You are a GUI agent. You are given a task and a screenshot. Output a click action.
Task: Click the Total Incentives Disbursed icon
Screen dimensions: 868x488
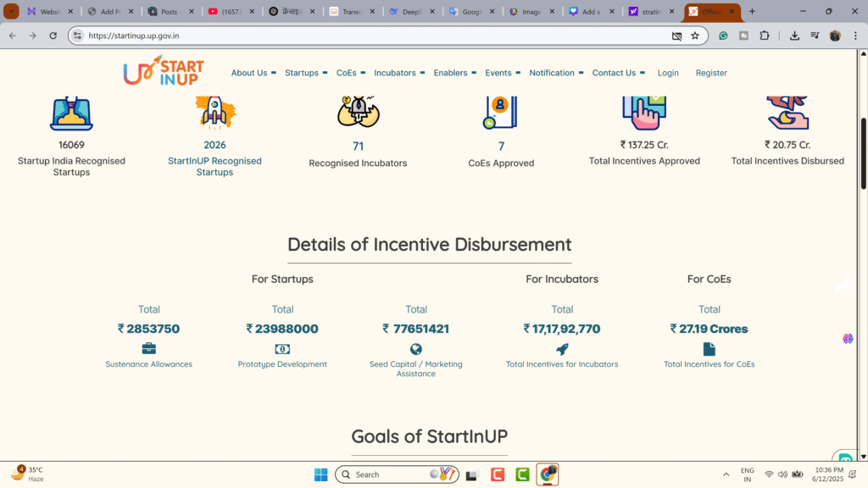787,113
